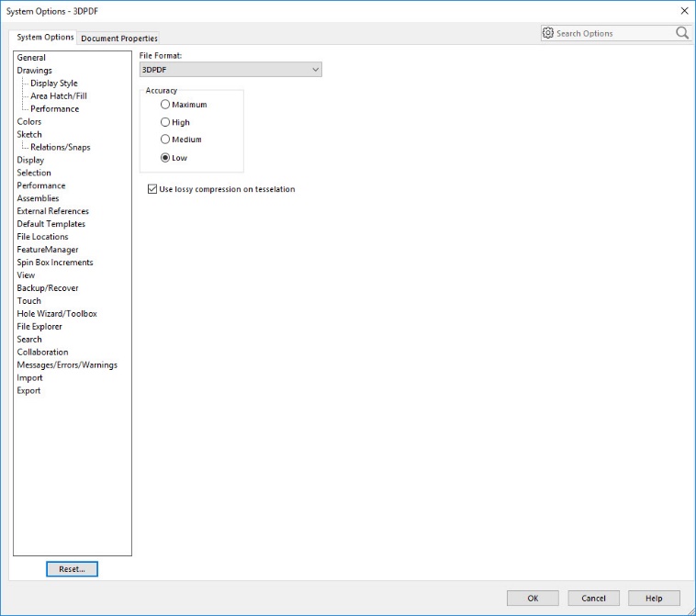Open Selection options
Viewport: 696px width, 616px height.
coord(34,174)
